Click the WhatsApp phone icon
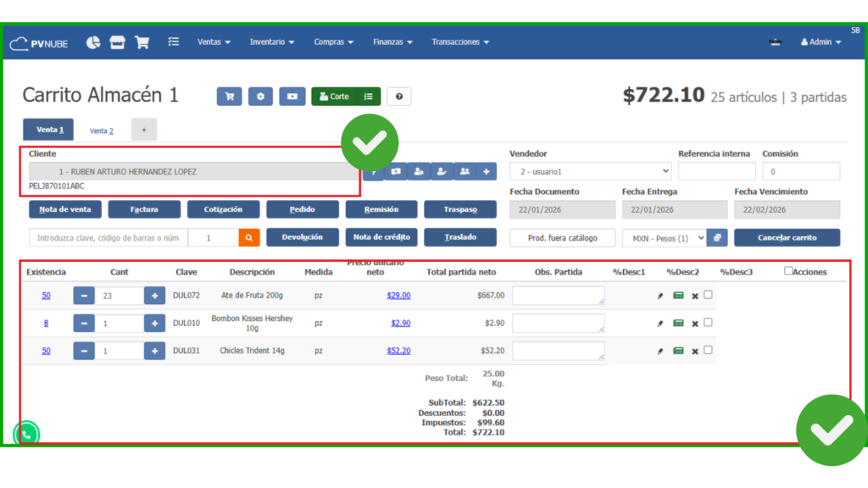 (x=26, y=434)
